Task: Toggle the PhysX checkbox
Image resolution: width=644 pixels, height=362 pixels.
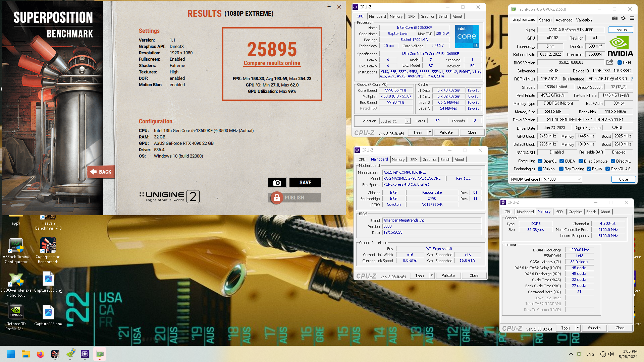Action: [589, 169]
